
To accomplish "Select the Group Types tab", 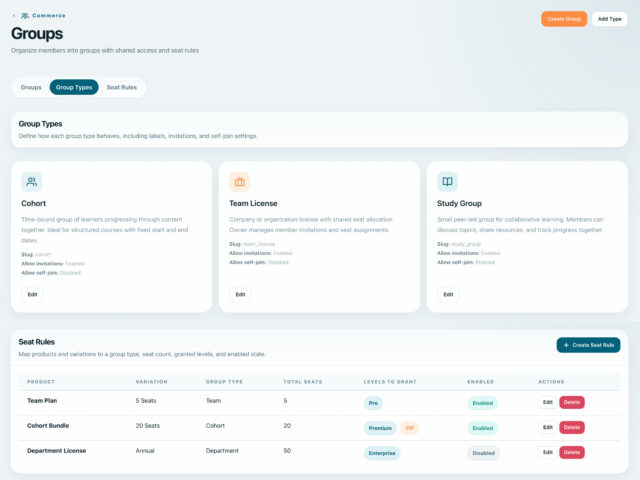I will click(x=74, y=87).
